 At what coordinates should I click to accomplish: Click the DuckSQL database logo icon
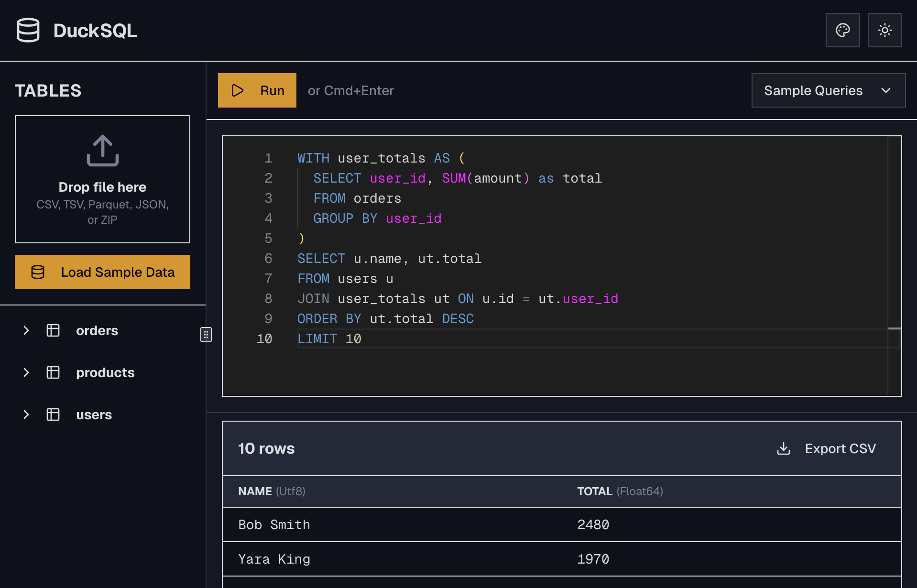coord(28,30)
